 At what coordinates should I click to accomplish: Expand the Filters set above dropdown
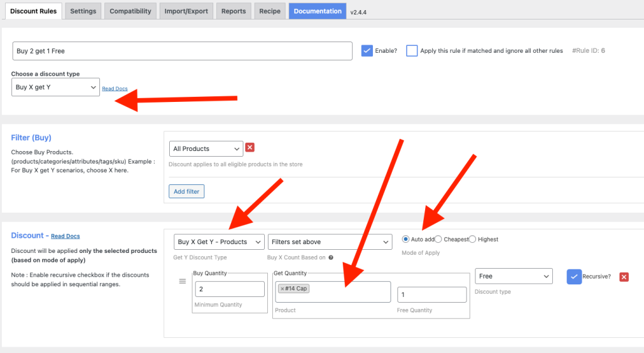(331, 242)
